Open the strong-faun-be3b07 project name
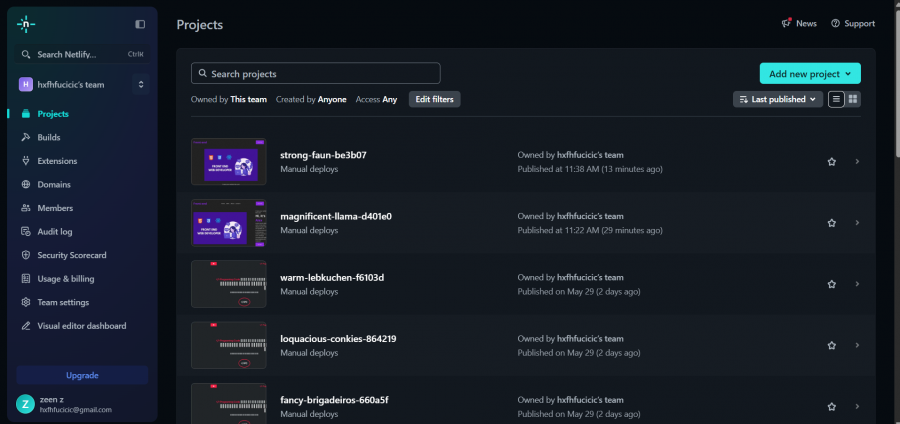The width and height of the screenshot is (900, 424). pos(323,155)
